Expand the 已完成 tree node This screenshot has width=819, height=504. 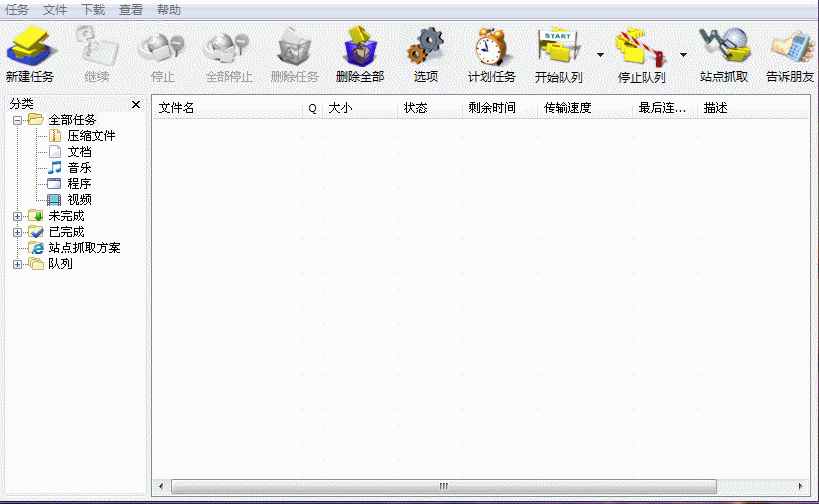(x=17, y=232)
